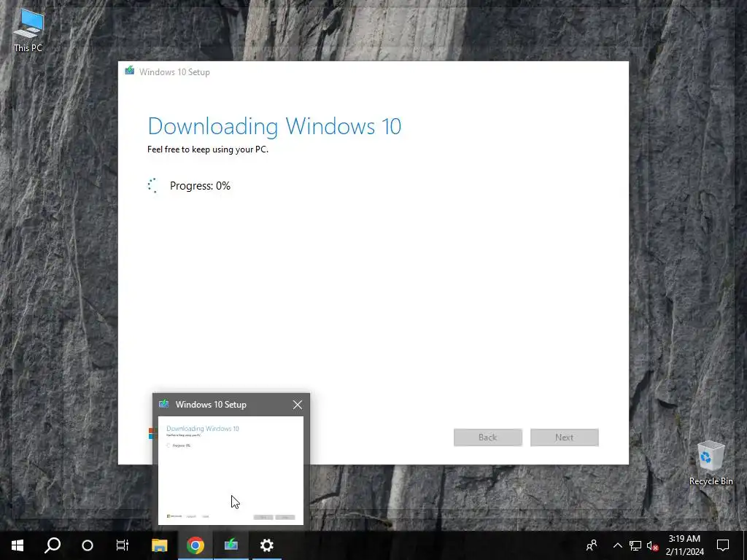Open the People icon in system tray
The height and width of the screenshot is (560, 747).
[592, 545]
